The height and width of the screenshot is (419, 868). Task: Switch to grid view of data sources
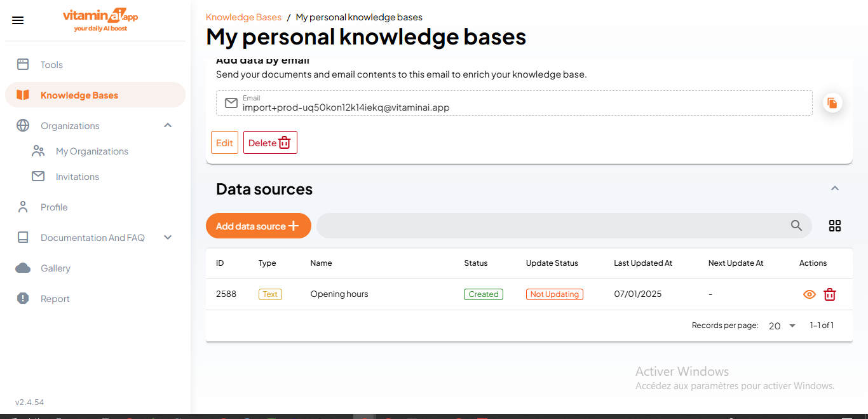834,226
